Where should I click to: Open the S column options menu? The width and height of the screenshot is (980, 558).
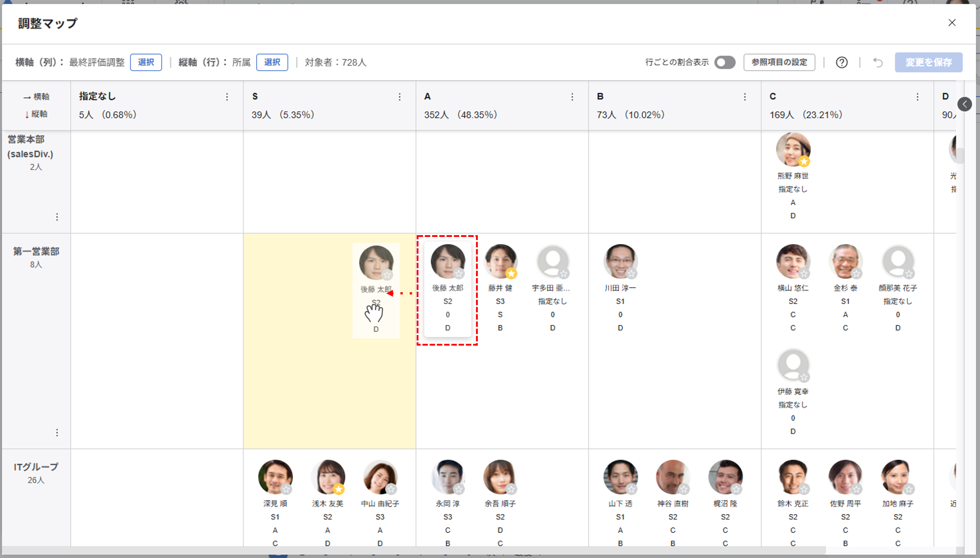pos(400,97)
